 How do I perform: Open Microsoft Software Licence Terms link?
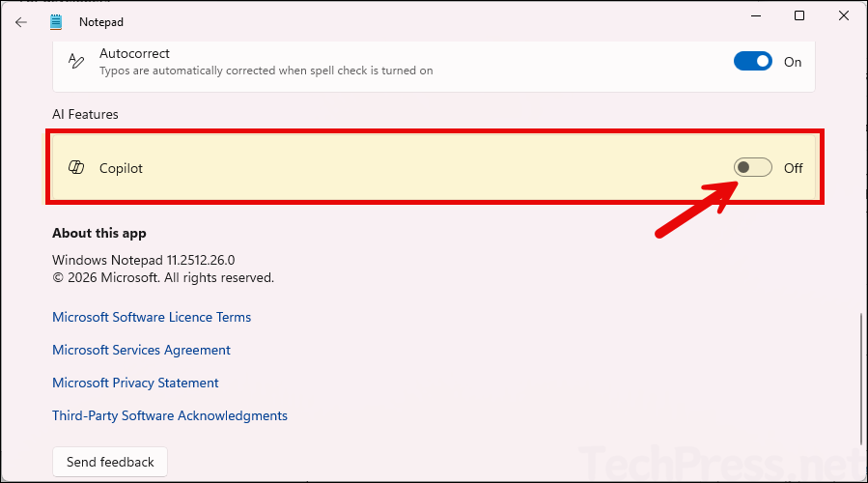pos(152,317)
